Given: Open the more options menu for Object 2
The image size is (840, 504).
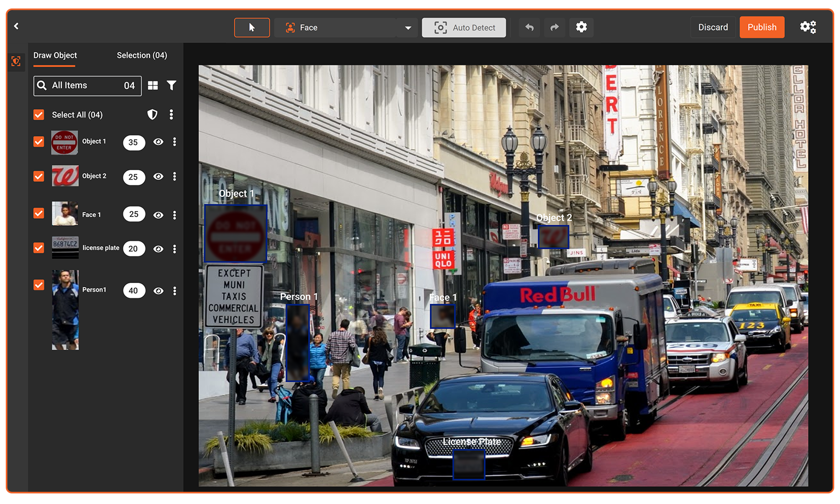Looking at the screenshot, I should 174,176.
